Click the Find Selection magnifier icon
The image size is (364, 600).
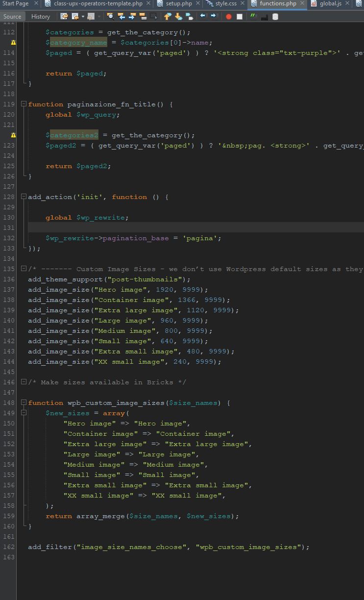click(x=111, y=16)
